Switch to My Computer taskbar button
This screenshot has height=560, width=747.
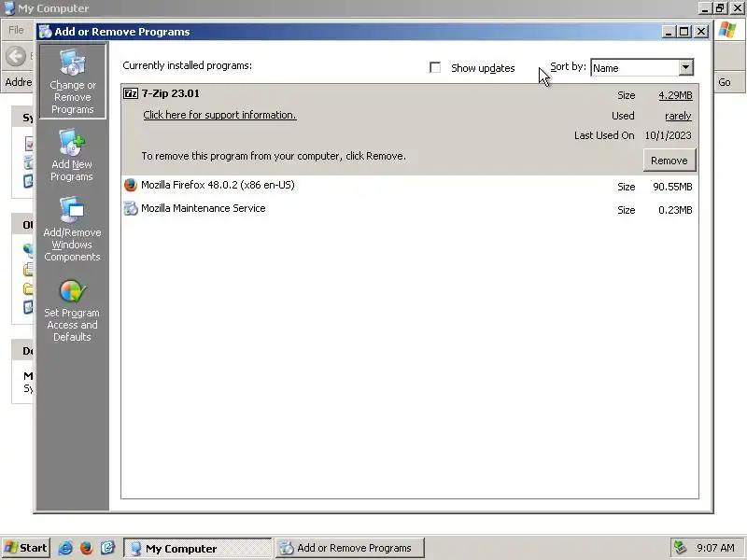click(x=198, y=548)
